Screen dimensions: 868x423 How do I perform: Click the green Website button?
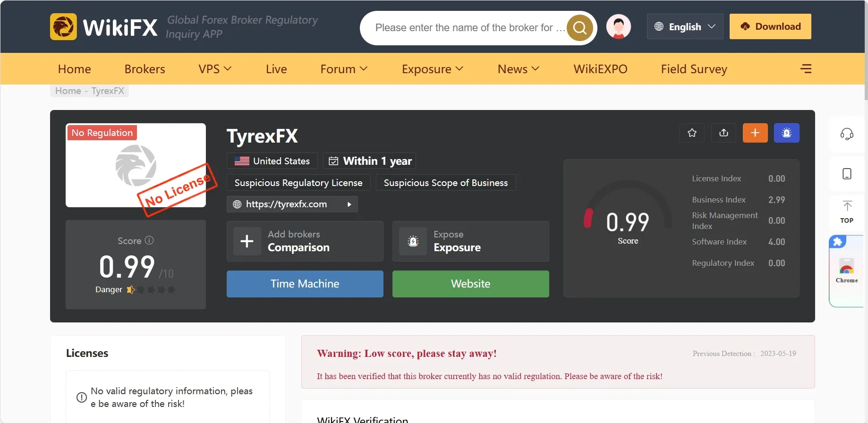click(471, 284)
